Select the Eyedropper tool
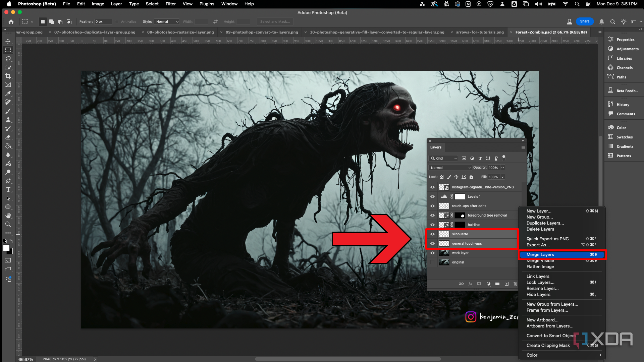Image resolution: width=644 pixels, height=362 pixels. [8, 94]
